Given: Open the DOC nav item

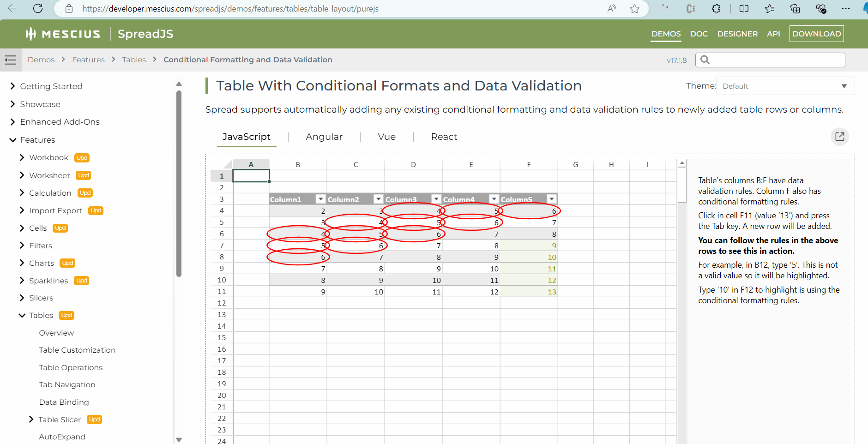Looking at the screenshot, I should 699,34.
